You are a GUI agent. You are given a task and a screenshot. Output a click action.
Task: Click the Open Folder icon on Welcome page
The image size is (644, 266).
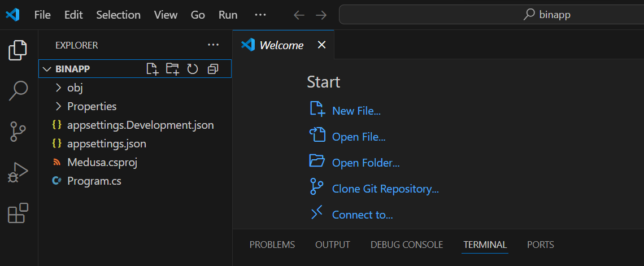317,160
